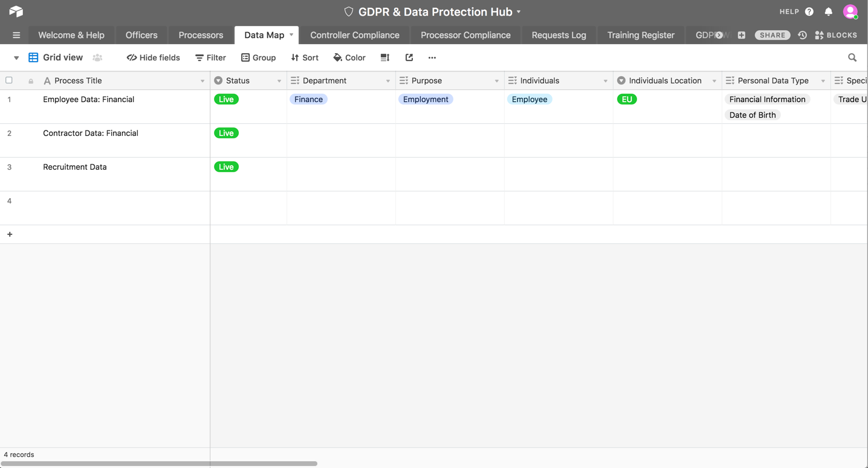Click the Airtable logo

[15, 11]
